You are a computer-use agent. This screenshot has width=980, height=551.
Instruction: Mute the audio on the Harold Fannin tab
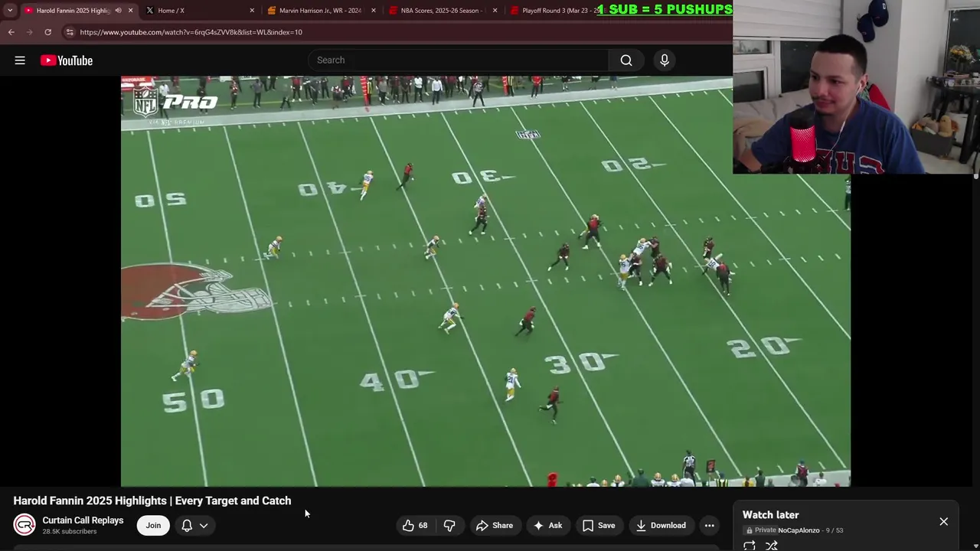click(x=118, y=11)
